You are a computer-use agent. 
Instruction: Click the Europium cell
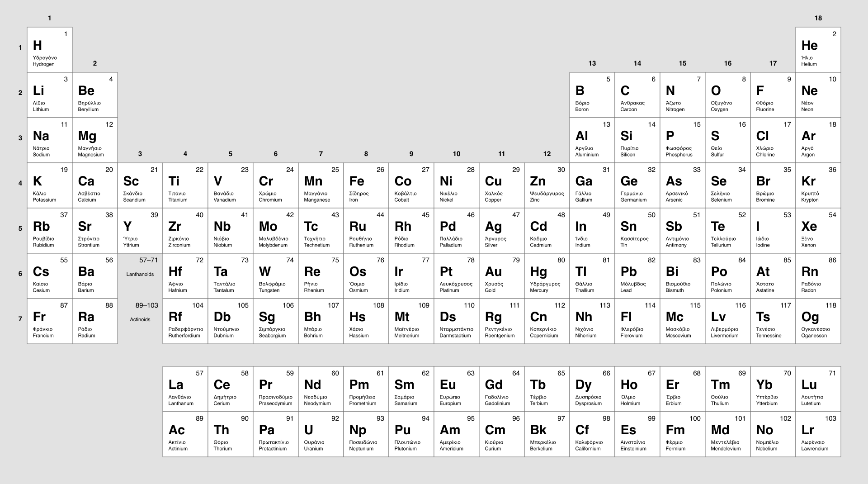pos(457,389)
